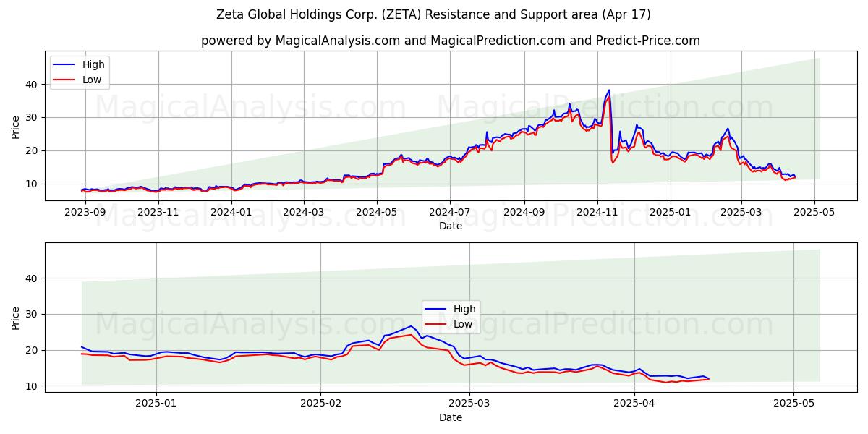The image size is (868, 434).
Task: Click the 2025-02 tick label on bottom chart
Action: pos(321,404)
